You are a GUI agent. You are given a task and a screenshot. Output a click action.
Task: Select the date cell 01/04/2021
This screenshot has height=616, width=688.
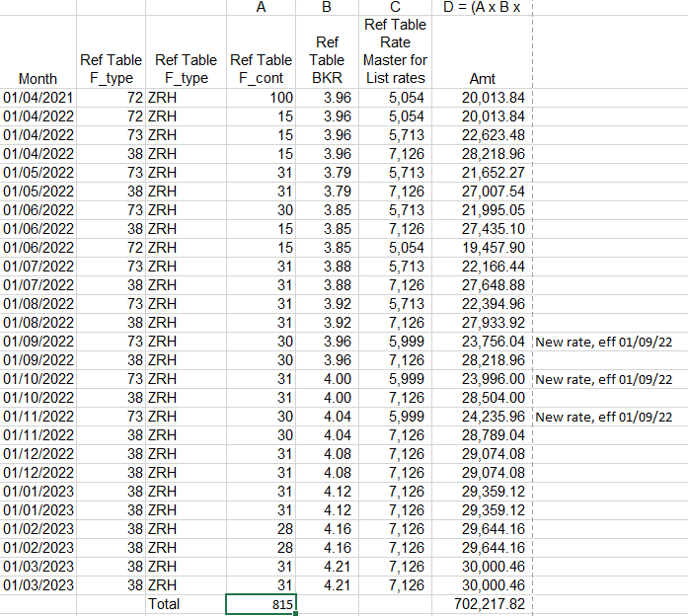[38, 97]
